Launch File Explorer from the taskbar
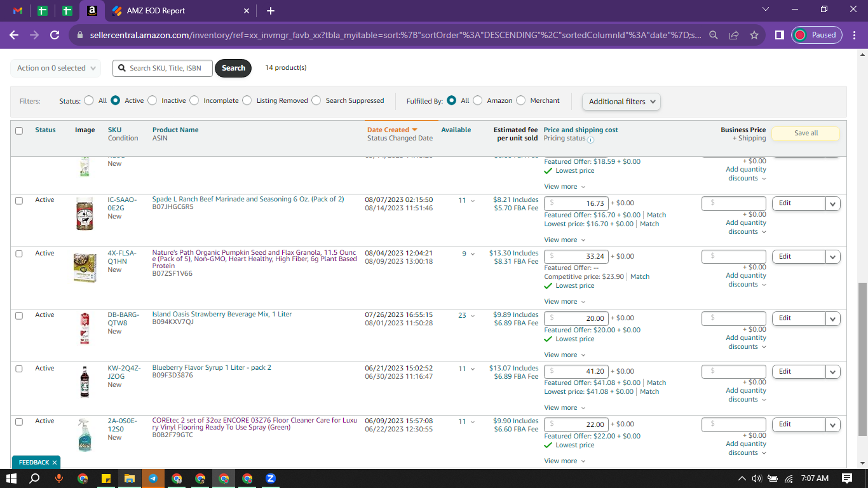The image size is (868, 488). click(129, 478)
